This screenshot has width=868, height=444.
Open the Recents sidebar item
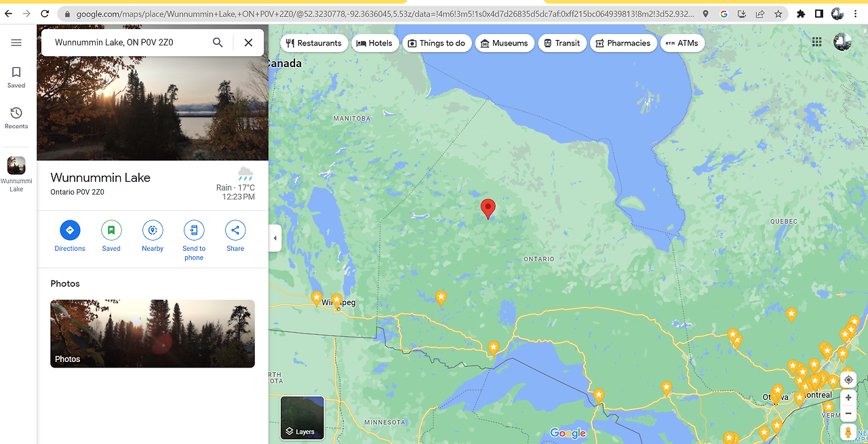(16, 118)
